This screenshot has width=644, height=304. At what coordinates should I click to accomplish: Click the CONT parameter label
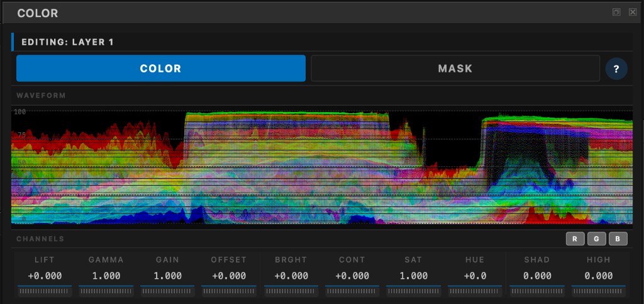(352, 260)
